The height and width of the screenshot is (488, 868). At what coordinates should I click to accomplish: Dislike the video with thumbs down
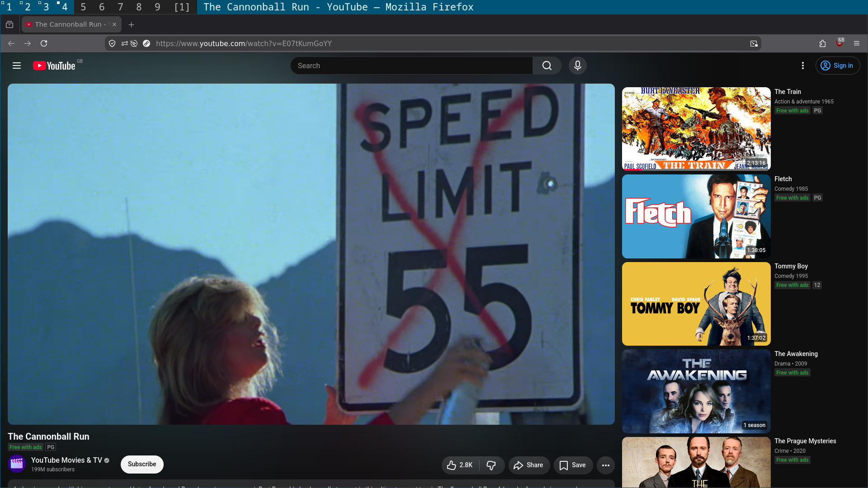pyautogui.click(x=491, y=465)
